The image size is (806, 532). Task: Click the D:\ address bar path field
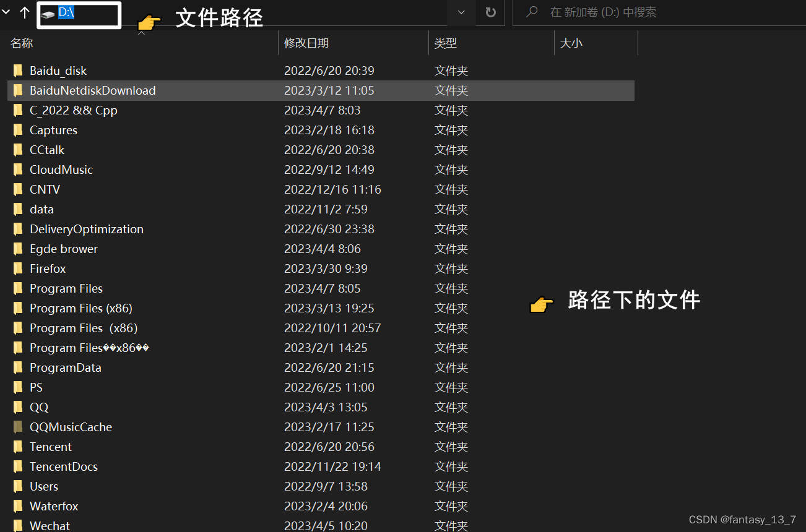pos(79,15)
